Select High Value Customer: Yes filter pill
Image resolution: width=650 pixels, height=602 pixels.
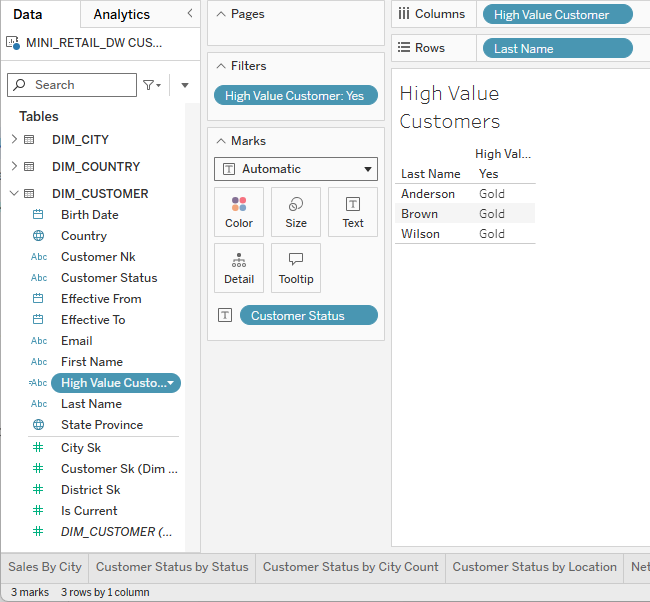pyautogui.click(x=295, y=96)
